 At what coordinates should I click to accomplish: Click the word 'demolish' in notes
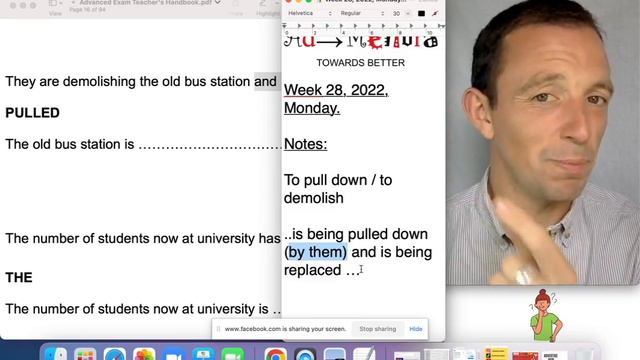[313, 198]
